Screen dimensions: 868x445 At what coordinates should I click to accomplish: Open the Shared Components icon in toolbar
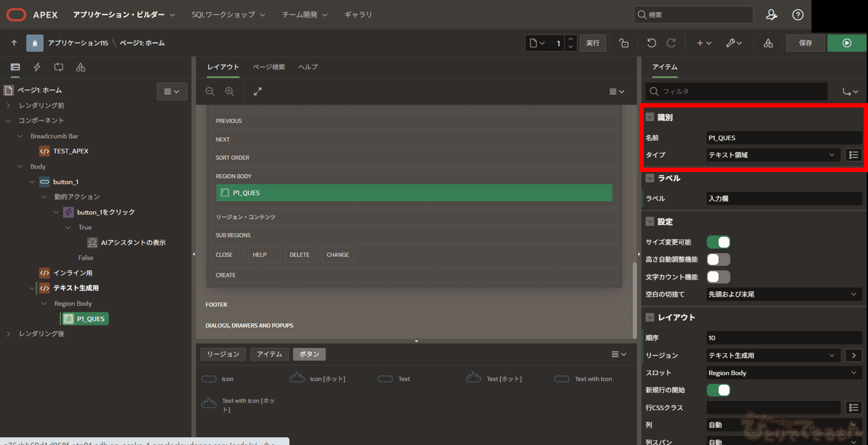768,43
